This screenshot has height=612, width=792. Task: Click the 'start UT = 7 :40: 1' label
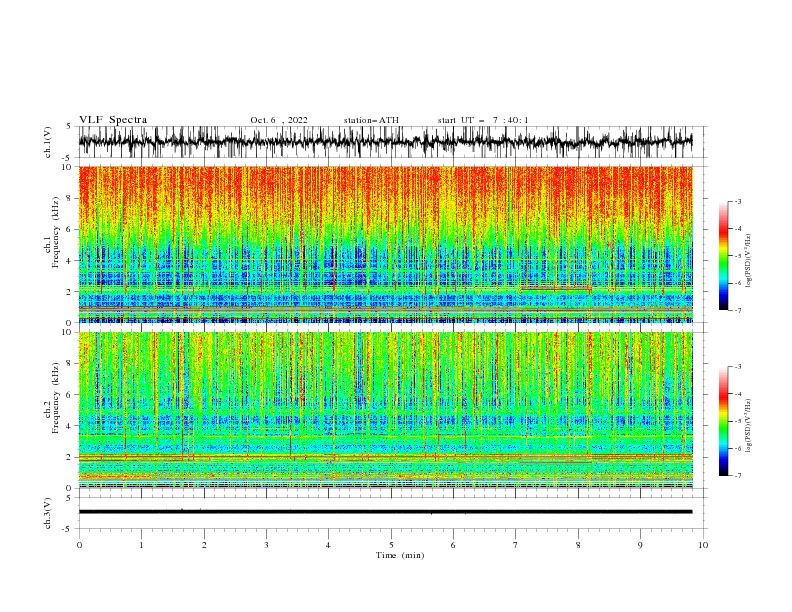click(x=483, y=120)
